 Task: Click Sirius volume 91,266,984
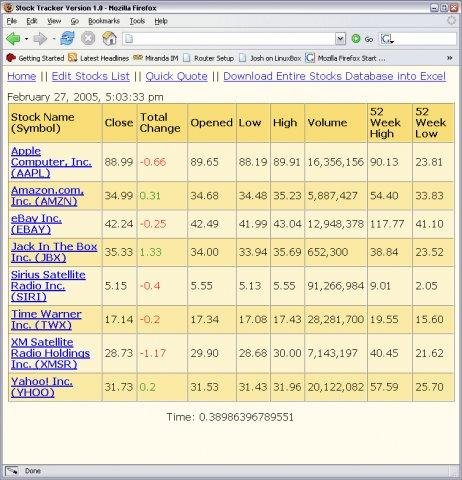[335, 286]
